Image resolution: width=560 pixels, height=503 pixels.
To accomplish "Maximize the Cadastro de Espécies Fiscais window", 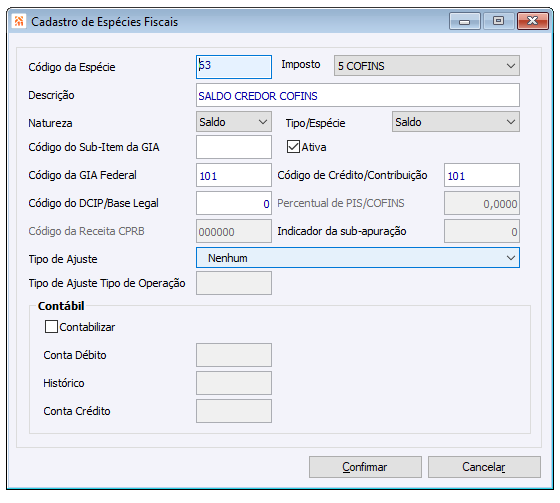I will 499,21.
